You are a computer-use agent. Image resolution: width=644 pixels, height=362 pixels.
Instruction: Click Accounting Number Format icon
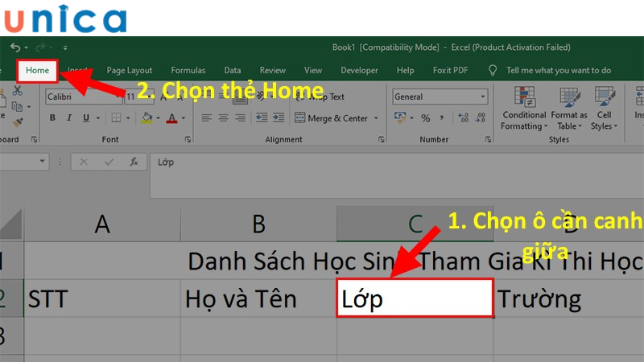tap(399, 118)
